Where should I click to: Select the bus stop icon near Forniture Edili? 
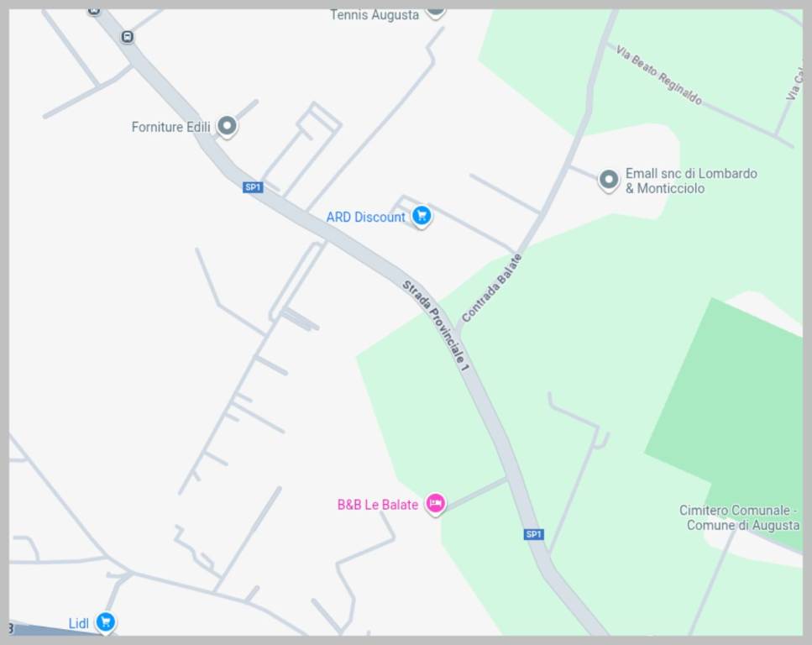click(x=128, y=37)
